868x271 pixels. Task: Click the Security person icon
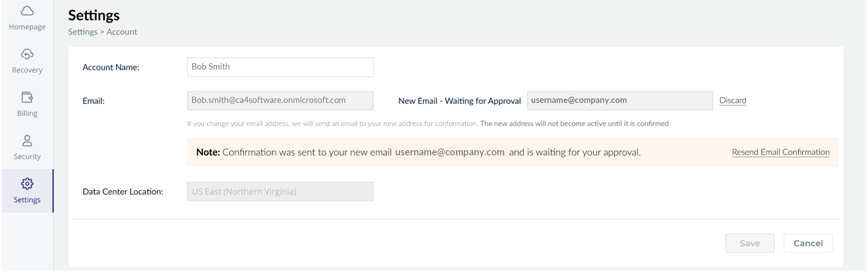coord(27,141)
